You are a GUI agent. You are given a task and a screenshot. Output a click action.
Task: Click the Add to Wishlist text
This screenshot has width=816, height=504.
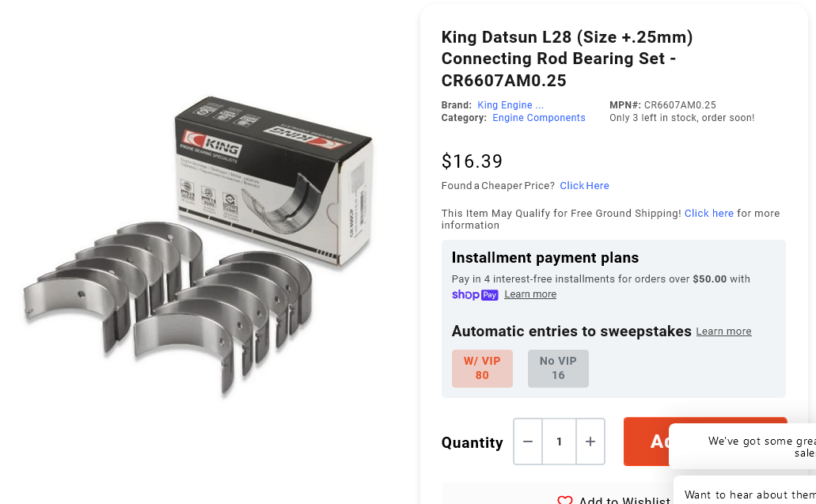624,500
